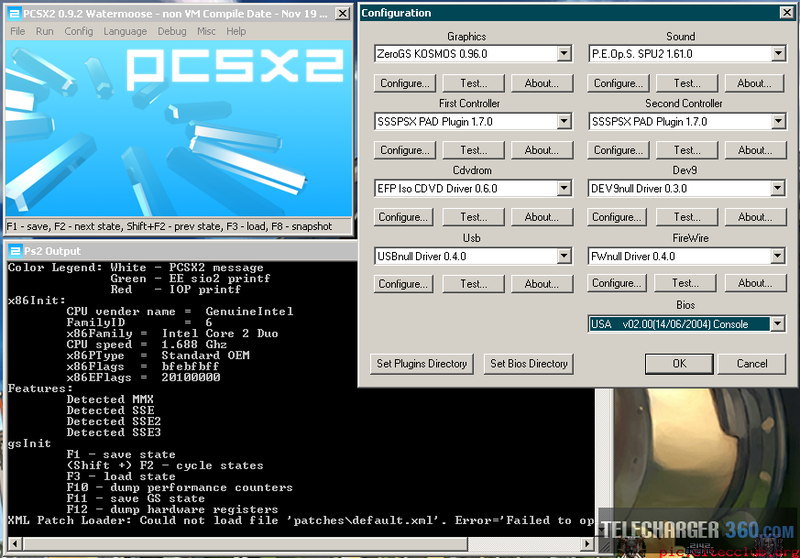Screen dimensions: 800x558
Task: Click the 'Detected SSE3' console line
Action: tap(113, 433)
